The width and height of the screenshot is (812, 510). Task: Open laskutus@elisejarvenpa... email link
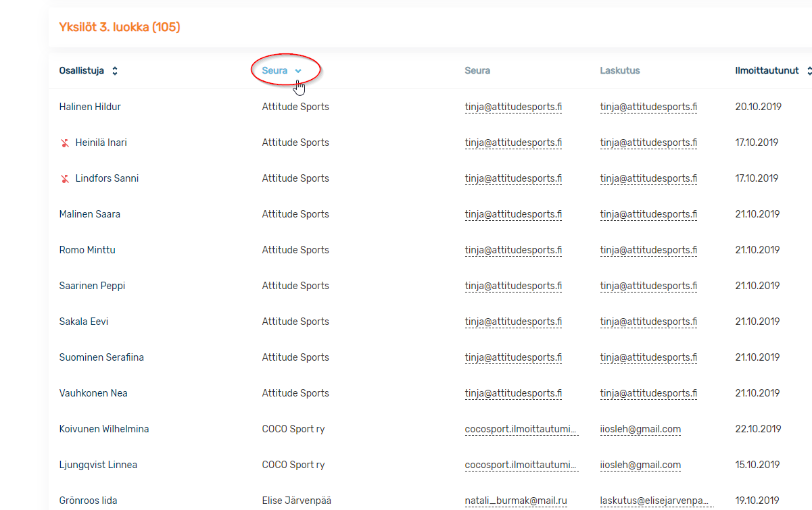pos(656,501)
